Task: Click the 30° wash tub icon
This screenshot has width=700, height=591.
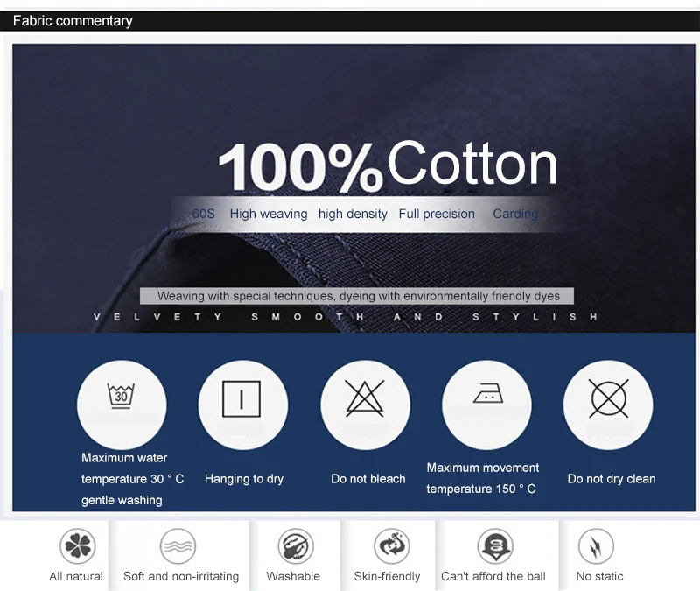Action: (121, 396)
